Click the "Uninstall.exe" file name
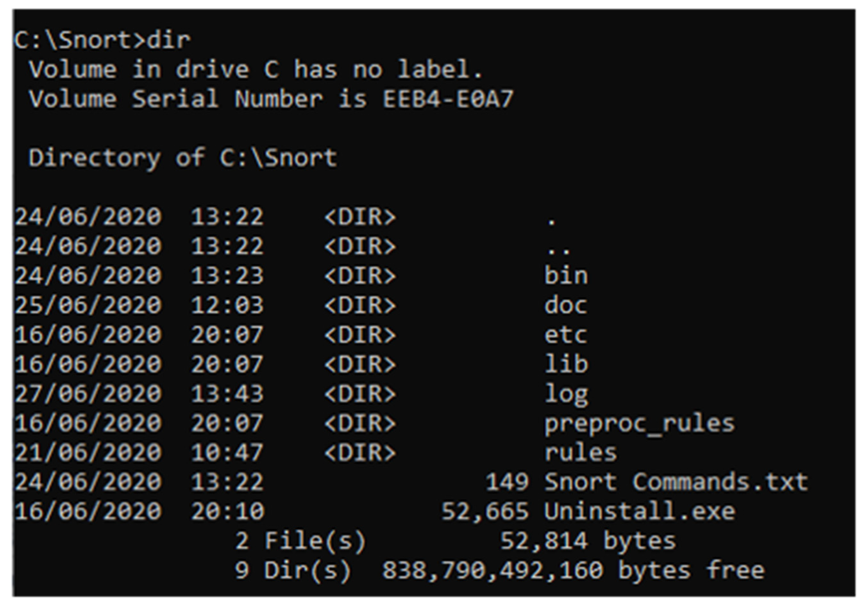The height and width of the screenshot is (609, 868). point(640,512)
